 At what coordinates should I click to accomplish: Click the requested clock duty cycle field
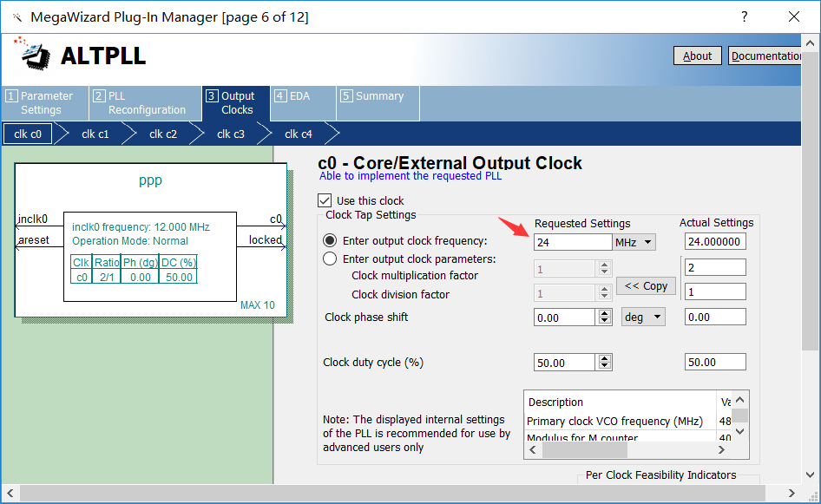pyautogui.click(x=564, y=363)
